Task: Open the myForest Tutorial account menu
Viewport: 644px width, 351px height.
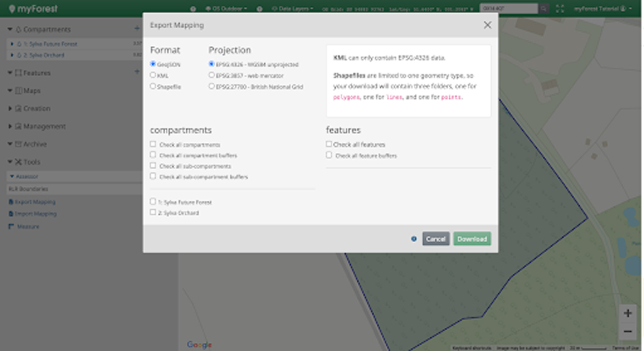Action: tap(602, 9)
